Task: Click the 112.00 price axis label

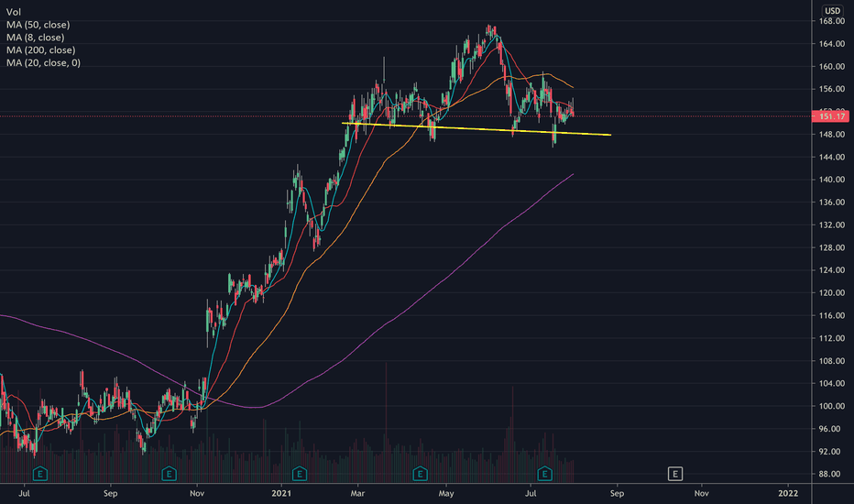Action: [x=832, y=338]
